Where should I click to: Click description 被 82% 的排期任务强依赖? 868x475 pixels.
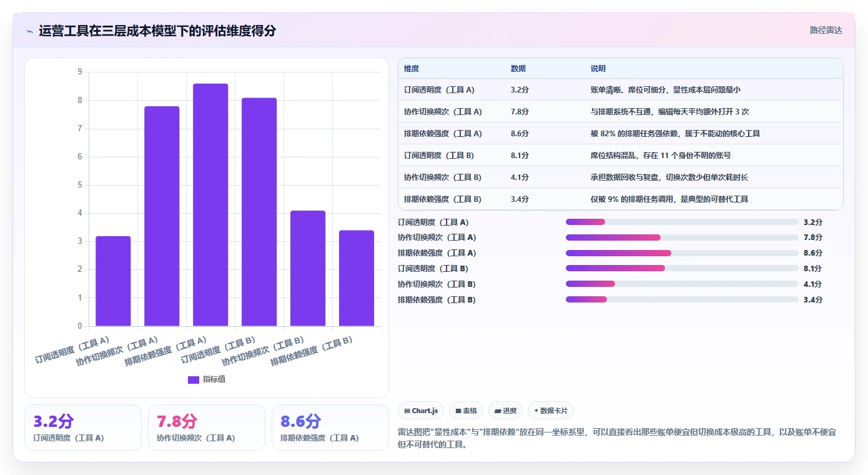pos(675,134)
